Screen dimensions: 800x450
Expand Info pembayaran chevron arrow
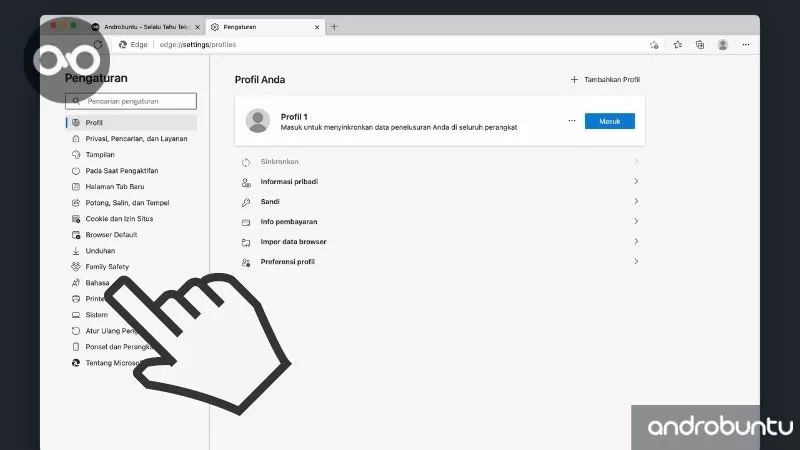coord(636,221)
